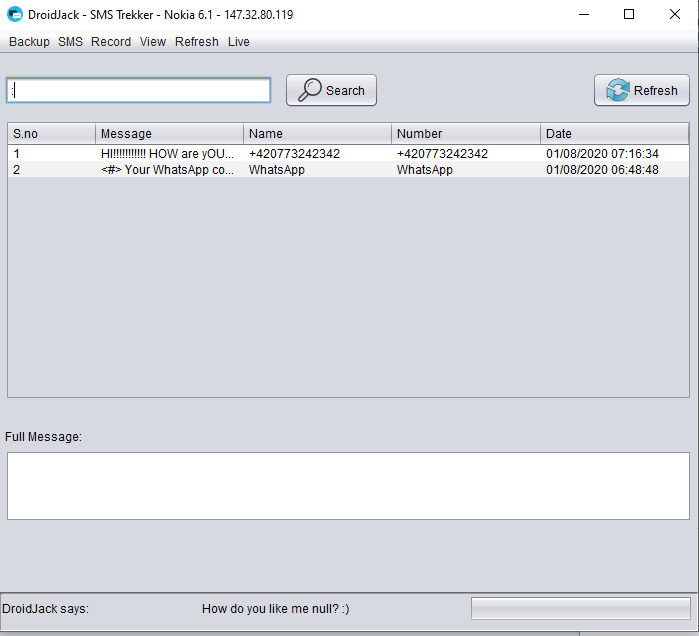Image resolution: width=699 pixels, height=636 pixels.
Task: Sort table by Date column header
Action: (614, 134)
